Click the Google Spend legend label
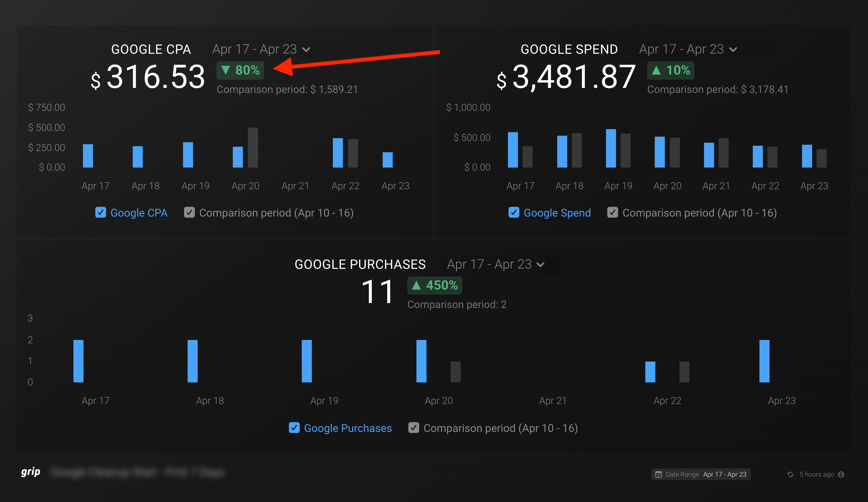868x502 pixels. pos(557,213)
